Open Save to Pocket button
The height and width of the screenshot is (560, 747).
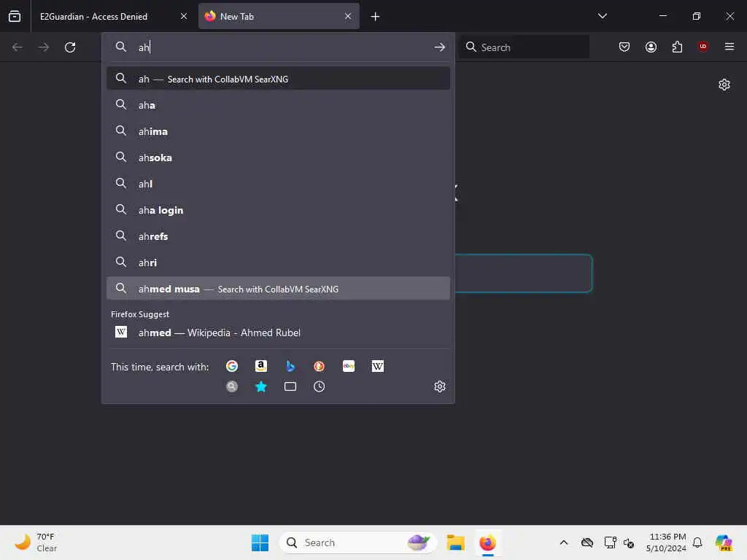click(x=624, y=47)
